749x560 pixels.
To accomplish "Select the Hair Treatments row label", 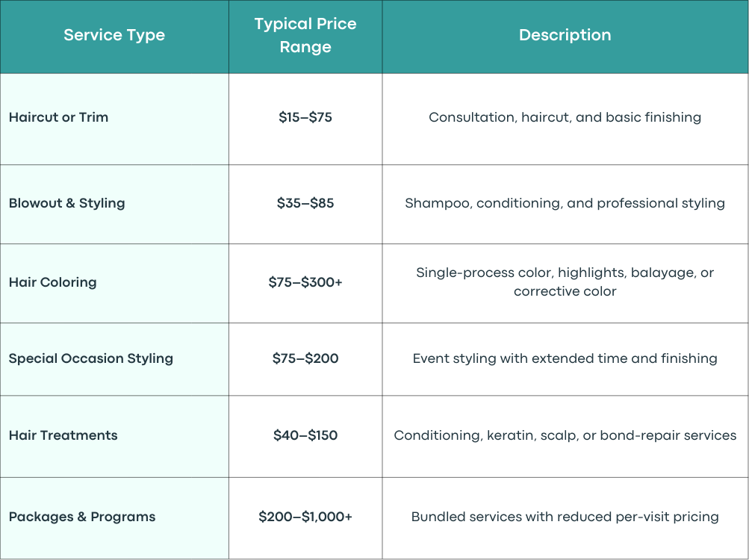I will [63, 435].
